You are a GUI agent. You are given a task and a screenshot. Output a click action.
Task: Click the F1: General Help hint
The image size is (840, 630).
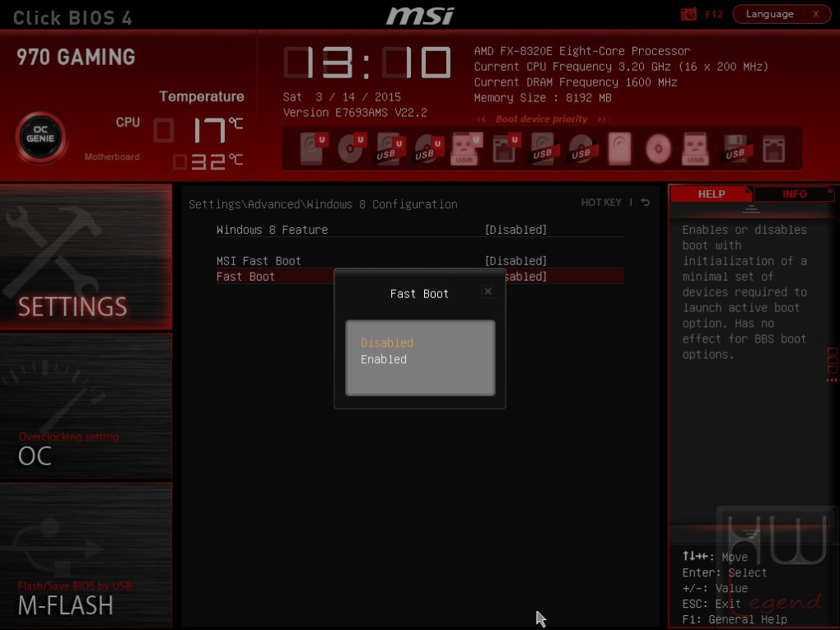[x=735, y=619]
